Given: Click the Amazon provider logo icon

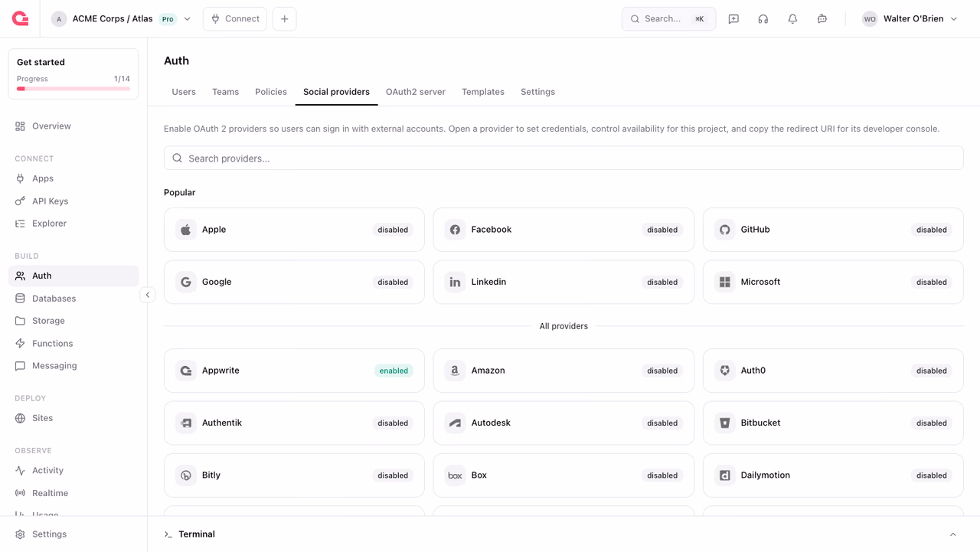Looking at the screenshot, I should pos(456,371).
